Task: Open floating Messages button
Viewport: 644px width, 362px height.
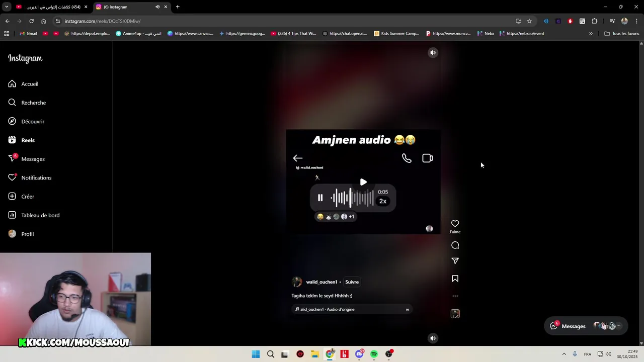Action: coord(586,326)
